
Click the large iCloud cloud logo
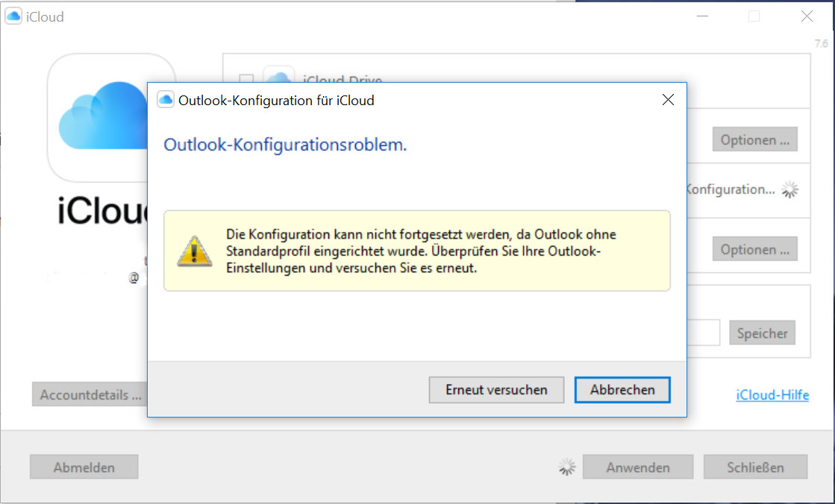[x=104, y=116]
